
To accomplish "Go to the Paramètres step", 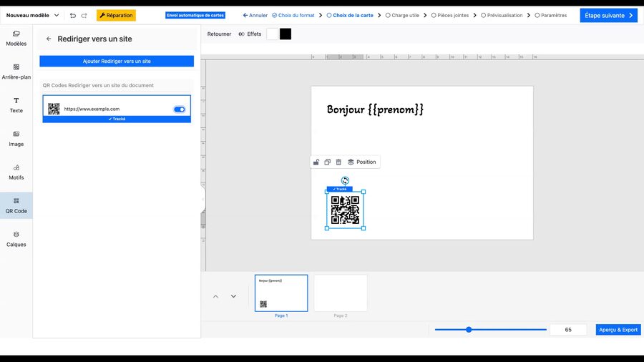I will (x=550, y=16).
